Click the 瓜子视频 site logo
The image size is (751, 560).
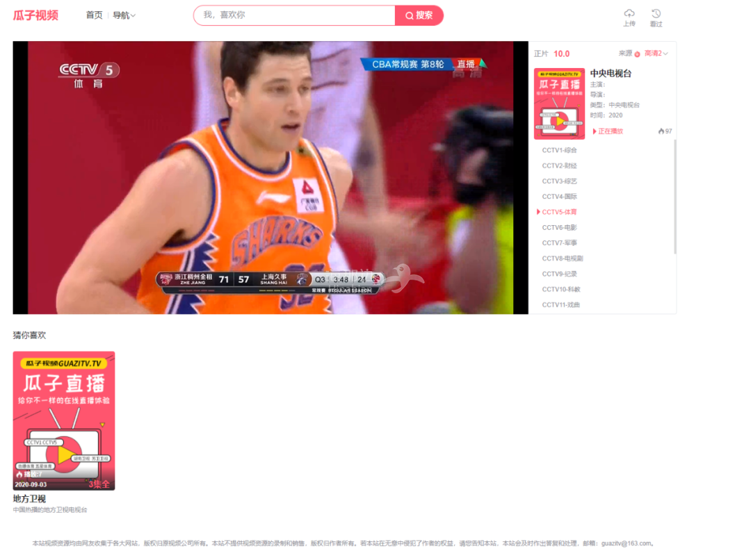[x=35, y=15]
